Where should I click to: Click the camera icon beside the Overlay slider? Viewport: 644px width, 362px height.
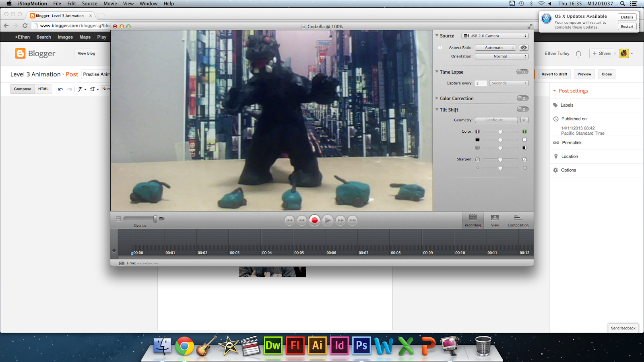(162, 219)
